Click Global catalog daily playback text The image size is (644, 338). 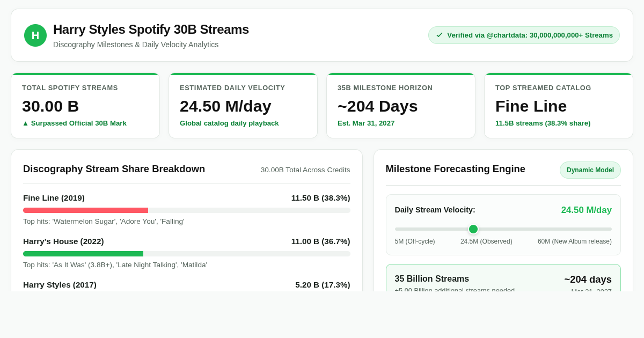(229, 123)
